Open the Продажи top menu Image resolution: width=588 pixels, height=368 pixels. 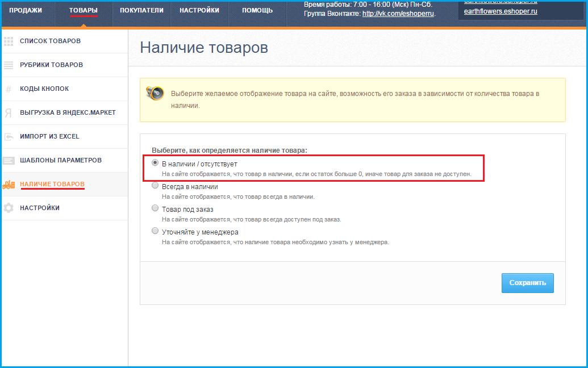coord(26,10)
